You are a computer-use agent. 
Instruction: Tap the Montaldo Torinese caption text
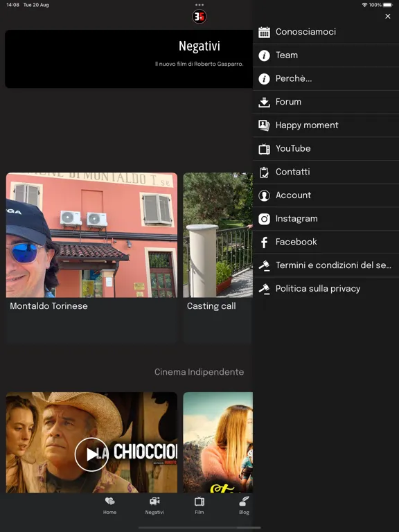[x=49, y=306]
